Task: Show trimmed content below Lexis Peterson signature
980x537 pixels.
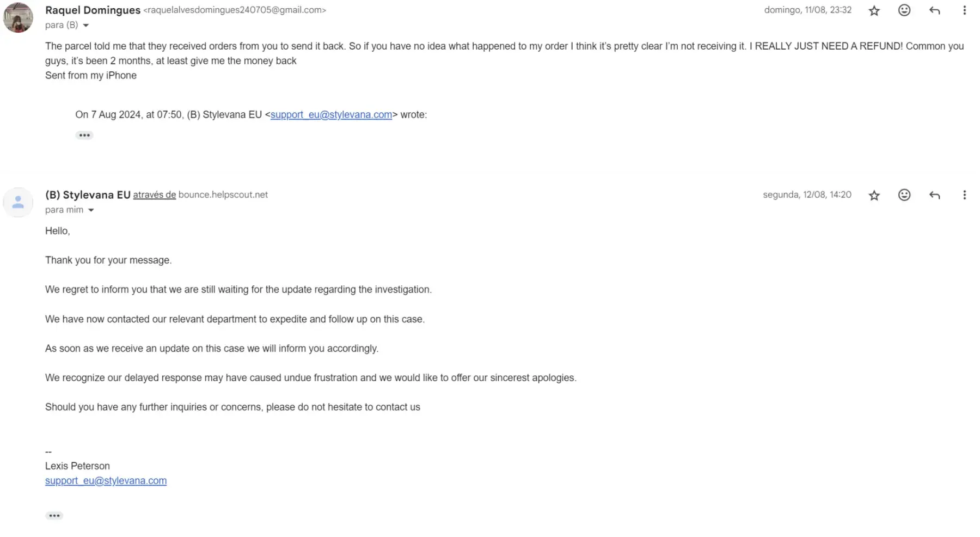Action: [54, 515]
